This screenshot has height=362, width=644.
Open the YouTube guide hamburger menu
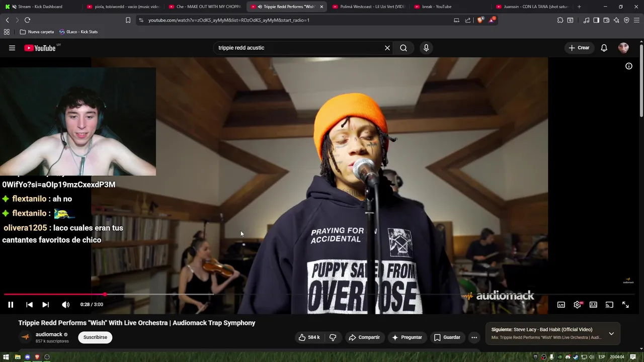click(x=12, y=48)
